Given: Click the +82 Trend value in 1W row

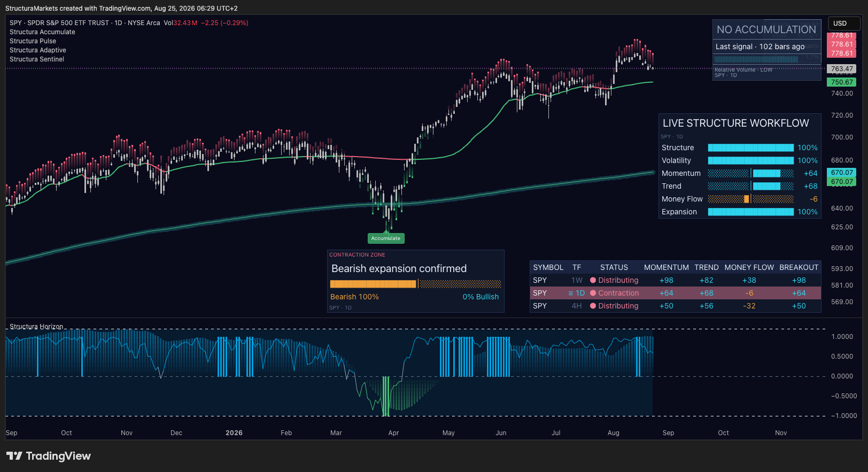Looking at the screenshot, I should [x=707, y=280].
